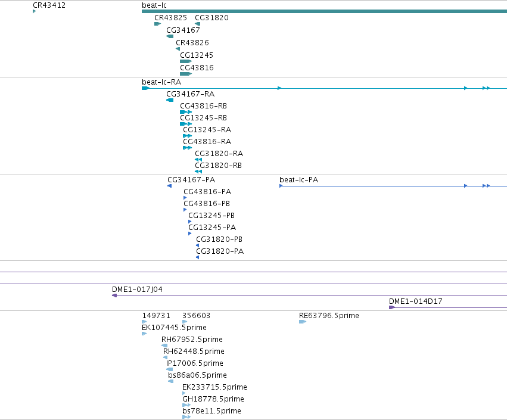The width and height of the screenshot is (507, 420).
Task: Select the CR43825 gene arrow glyph
Action: [157, 24]
